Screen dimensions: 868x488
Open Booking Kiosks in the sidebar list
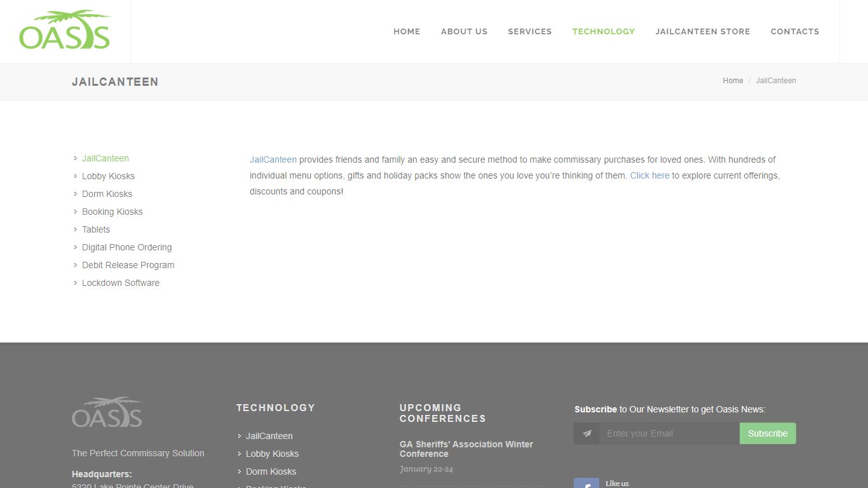112,212
